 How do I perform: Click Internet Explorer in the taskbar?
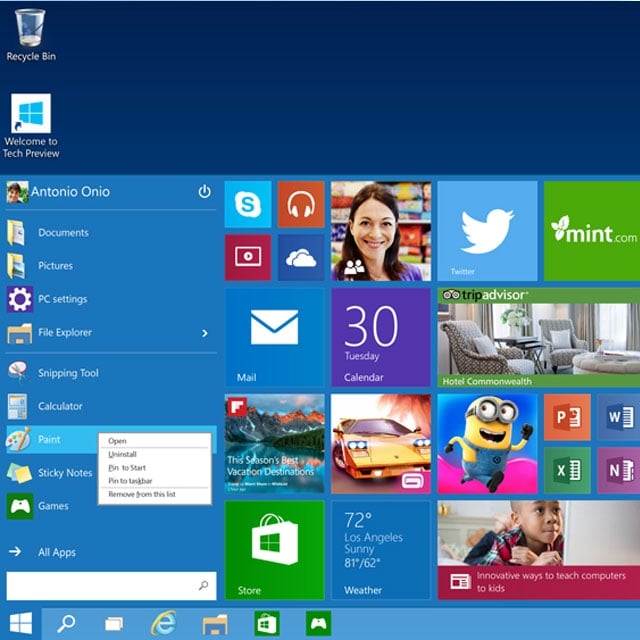pos(162,622)
